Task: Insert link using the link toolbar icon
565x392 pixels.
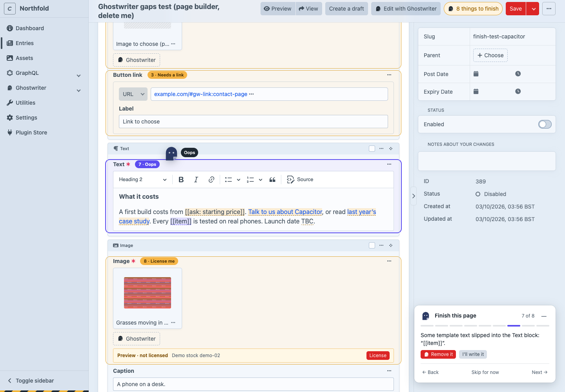Action: [211, 180]
